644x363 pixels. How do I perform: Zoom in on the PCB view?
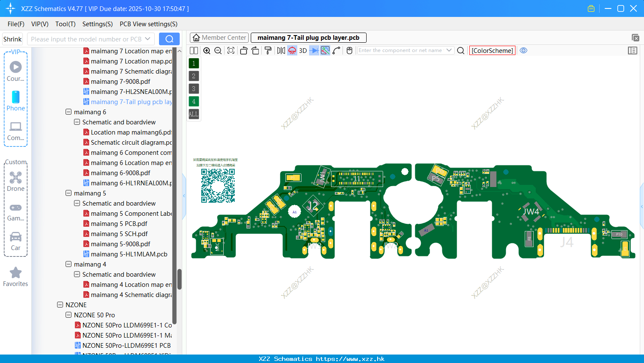coord(207,50)
